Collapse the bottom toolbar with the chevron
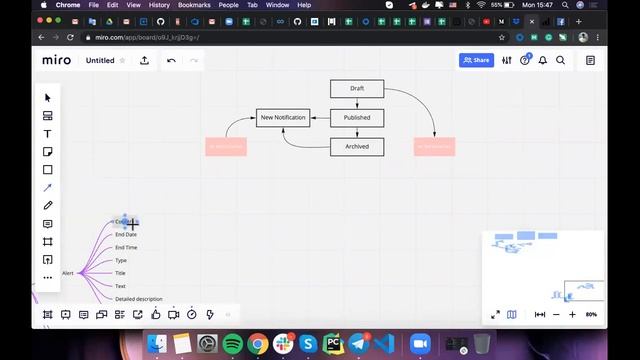 [x=228, y=315]
